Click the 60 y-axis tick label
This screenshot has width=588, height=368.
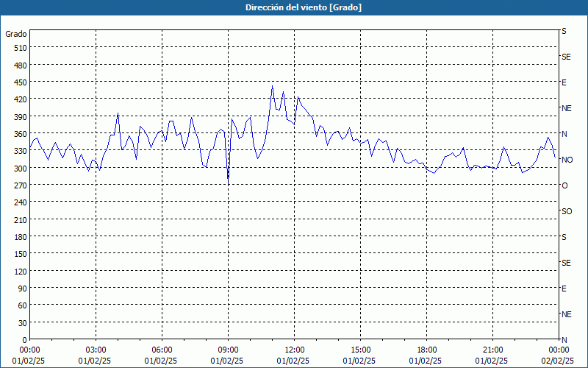pyautogui.click(x=23, y=305)
